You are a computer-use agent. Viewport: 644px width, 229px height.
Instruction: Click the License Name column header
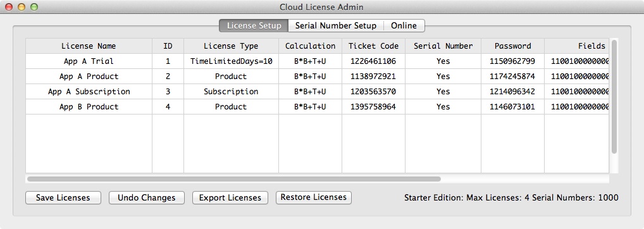tap(89, 46)
